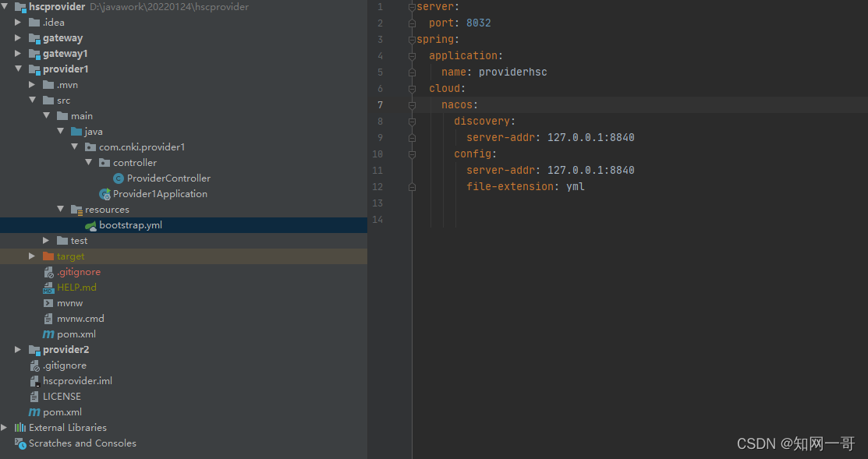Expand the gateway1 module arrow

pyautogui.click(x=18, y=53)
